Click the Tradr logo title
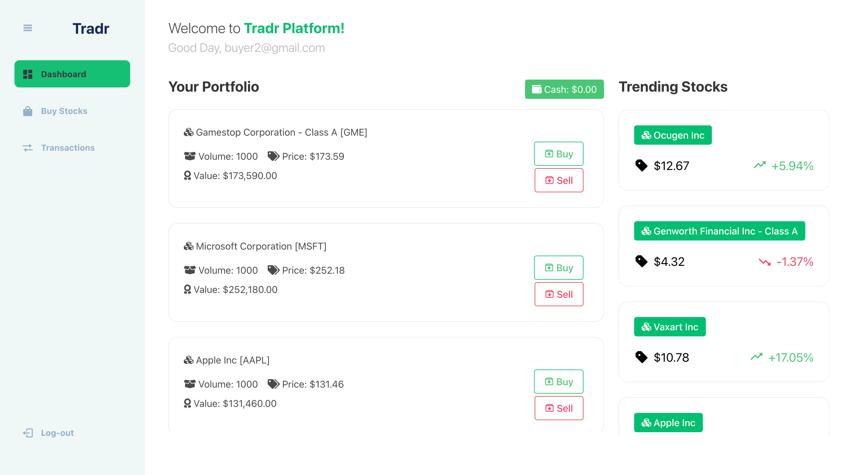The height and width of the screenshot is (475, 868). pyautogui.click(x=91, y=29)
